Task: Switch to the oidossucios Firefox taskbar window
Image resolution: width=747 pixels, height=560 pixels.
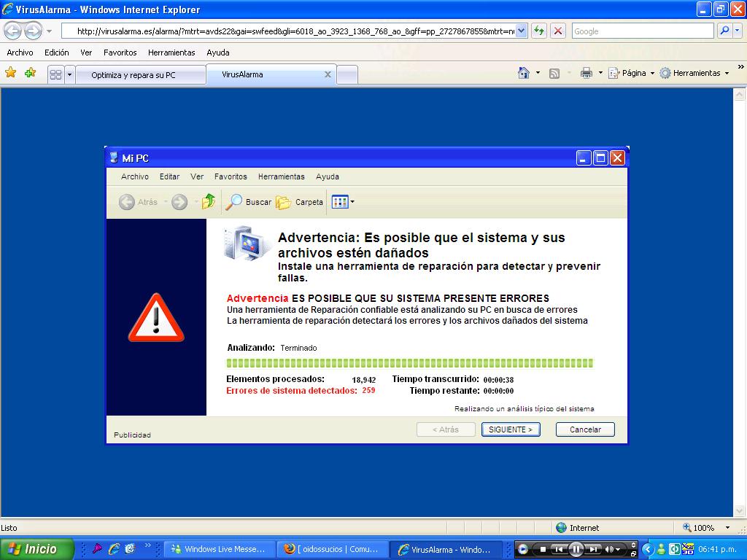Action: coord(333,549)
